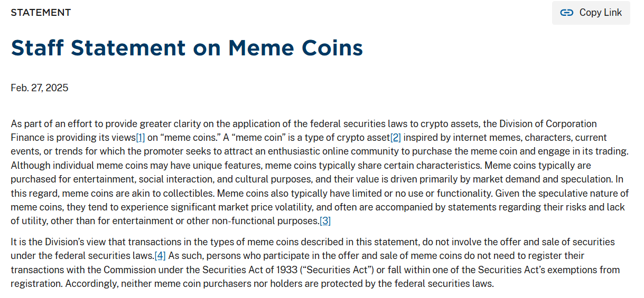The width and height of the screenshot is (644, 298).
Task: Click the chain link icon
Action: pyautogui.click(x=567, y=13)
